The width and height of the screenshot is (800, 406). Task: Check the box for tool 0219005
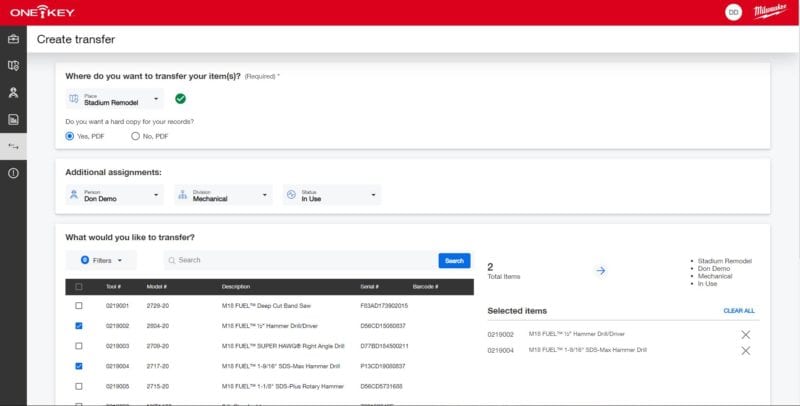tap(79, 386)
